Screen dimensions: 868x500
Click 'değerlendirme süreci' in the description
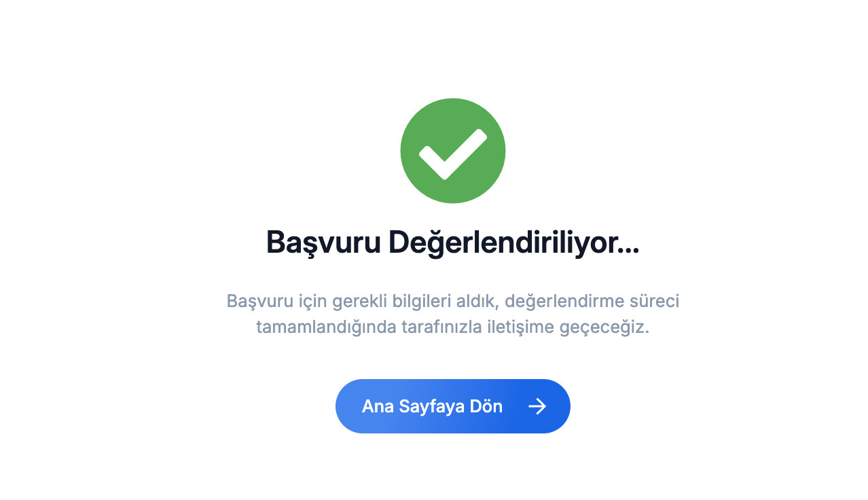point(592,301)
